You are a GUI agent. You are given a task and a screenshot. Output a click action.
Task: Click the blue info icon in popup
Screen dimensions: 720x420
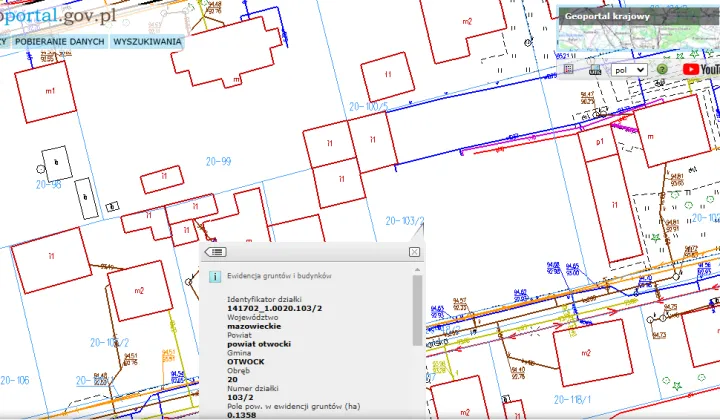tap(215, 276)
